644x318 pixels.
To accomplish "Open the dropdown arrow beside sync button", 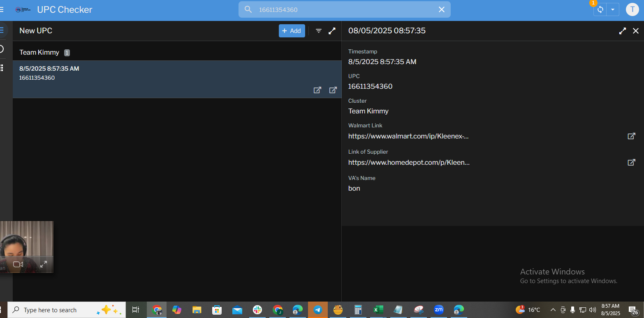I will point(613,9).
